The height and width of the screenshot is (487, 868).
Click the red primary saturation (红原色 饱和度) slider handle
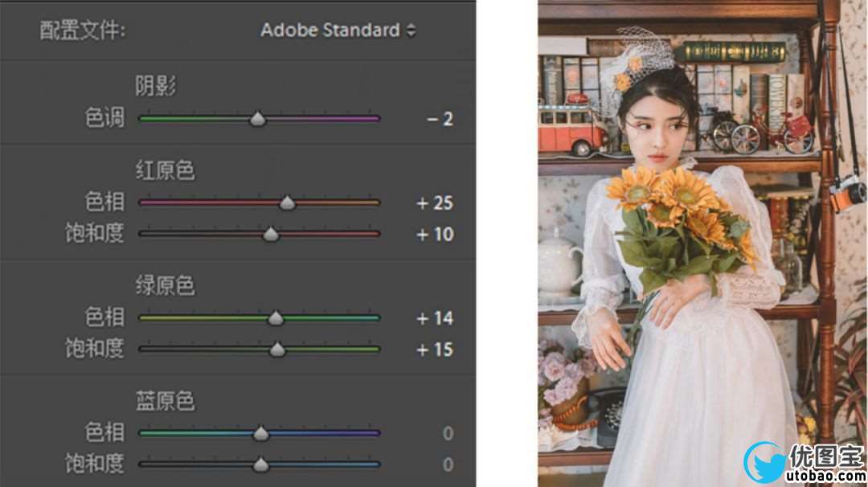coord(271,235)
